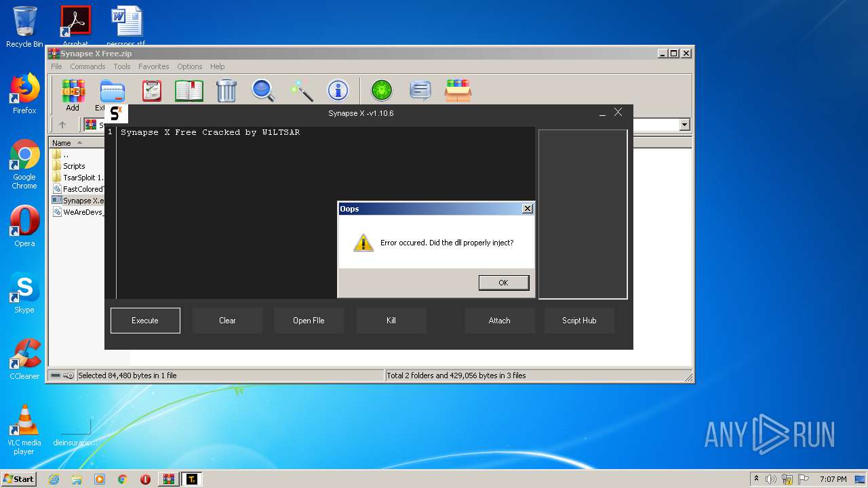Open the Word document on desktop
The height and width of the screenshot is (488, 868).
coord(127,27)
